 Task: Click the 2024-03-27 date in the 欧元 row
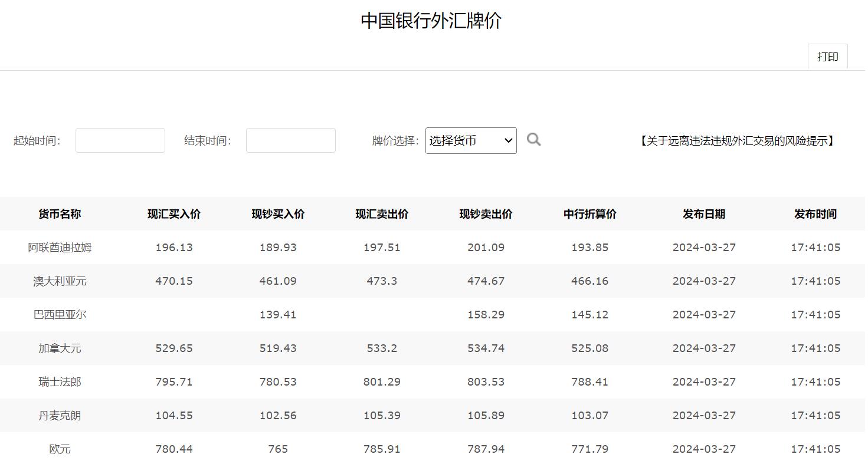704,449
